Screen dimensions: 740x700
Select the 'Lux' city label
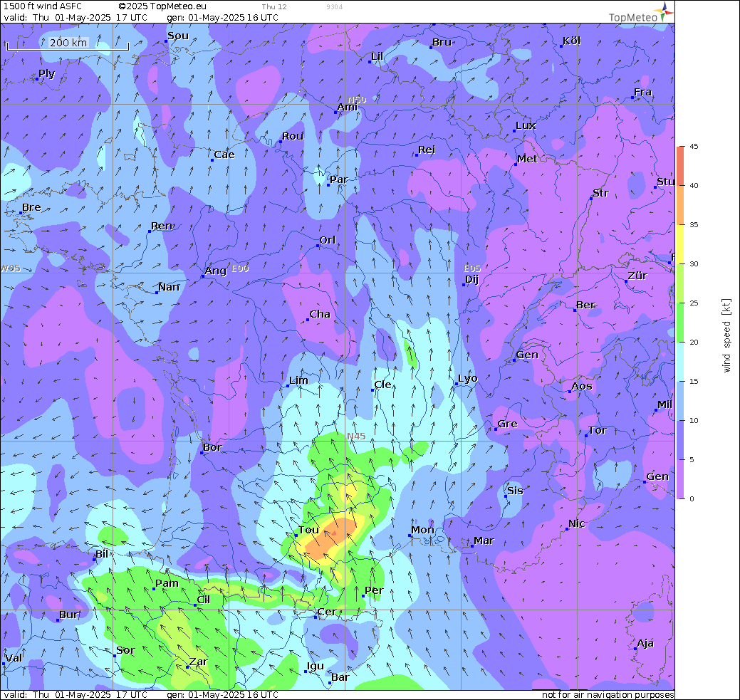526,125
